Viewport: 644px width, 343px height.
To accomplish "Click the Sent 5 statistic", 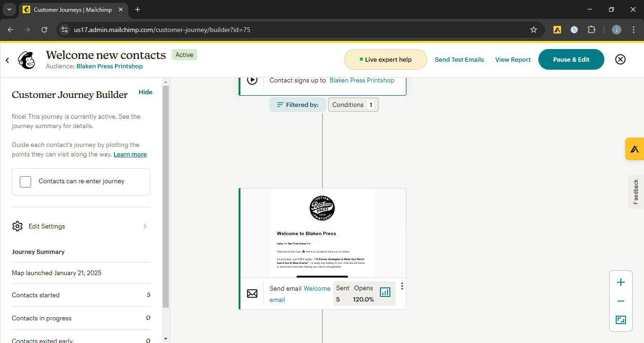I will coord(343,294).
